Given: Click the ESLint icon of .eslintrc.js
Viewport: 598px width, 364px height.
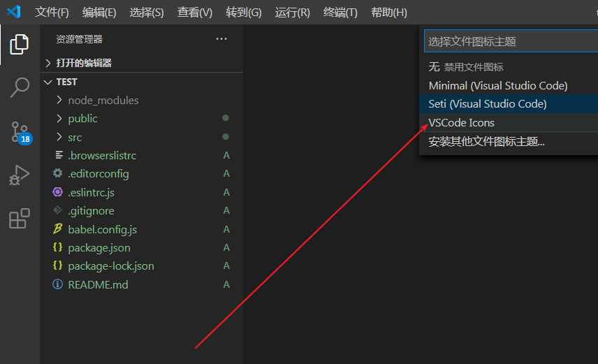Looking at the screenshot, I should tap(57, 192).
